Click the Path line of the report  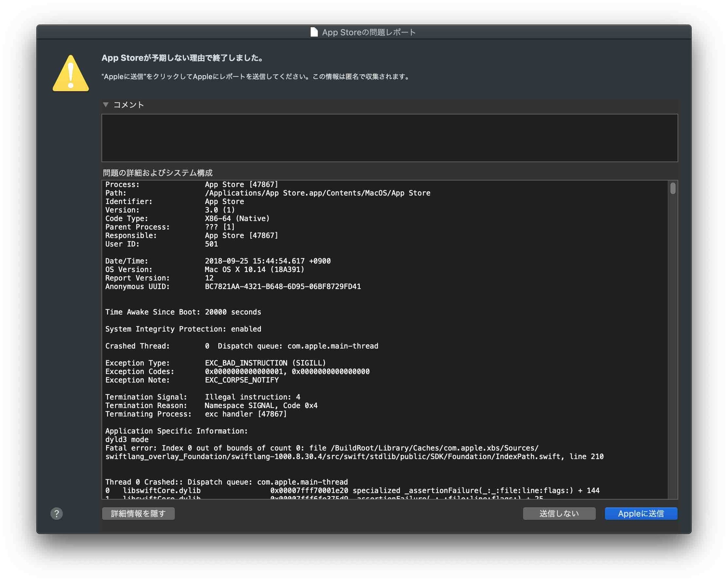pos(268,193)
